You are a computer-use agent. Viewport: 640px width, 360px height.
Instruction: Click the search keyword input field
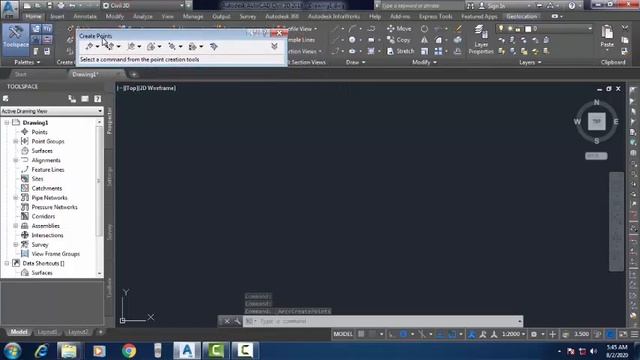[x=421, y=6]
